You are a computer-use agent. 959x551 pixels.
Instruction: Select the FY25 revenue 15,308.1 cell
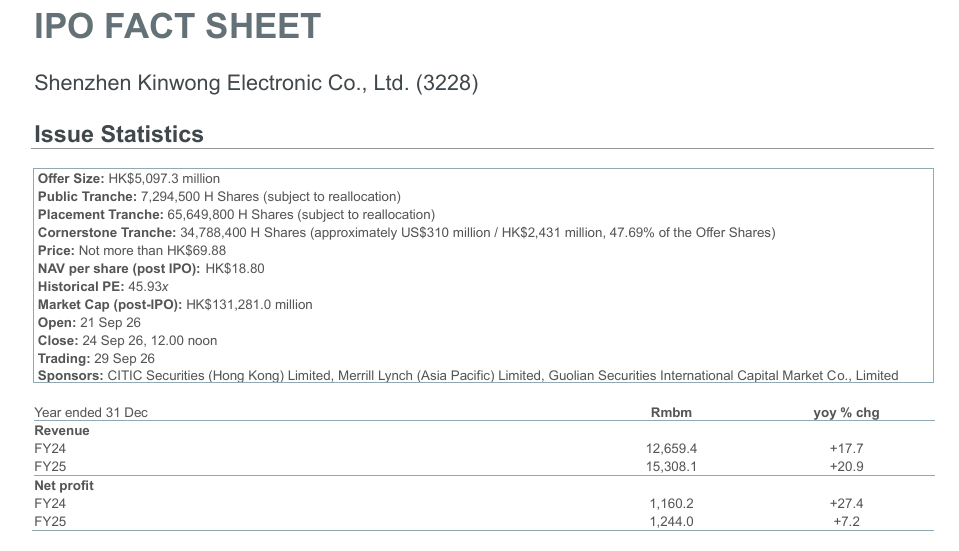click(x=671, y=467)
